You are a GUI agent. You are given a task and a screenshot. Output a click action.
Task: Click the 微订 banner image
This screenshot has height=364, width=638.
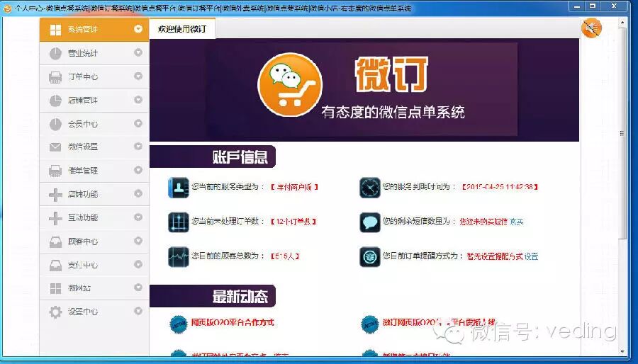point(364,90)
